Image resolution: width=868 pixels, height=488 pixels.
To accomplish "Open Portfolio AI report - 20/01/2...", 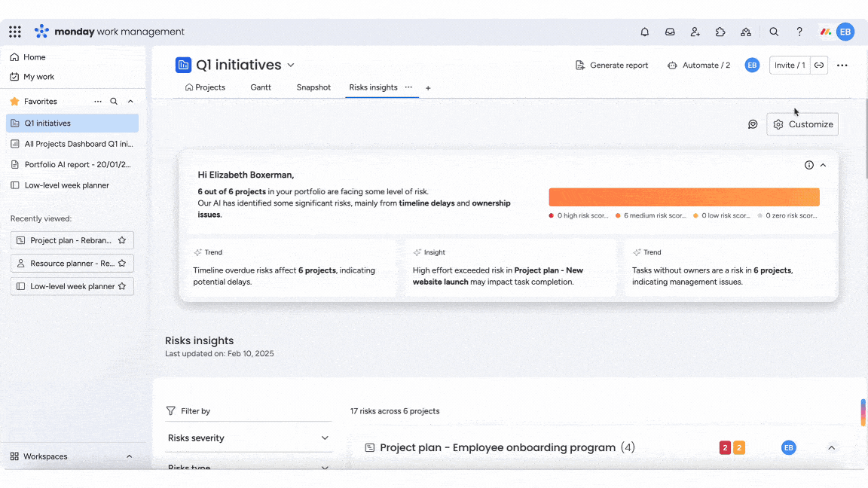I will click(x=72, y=164).
